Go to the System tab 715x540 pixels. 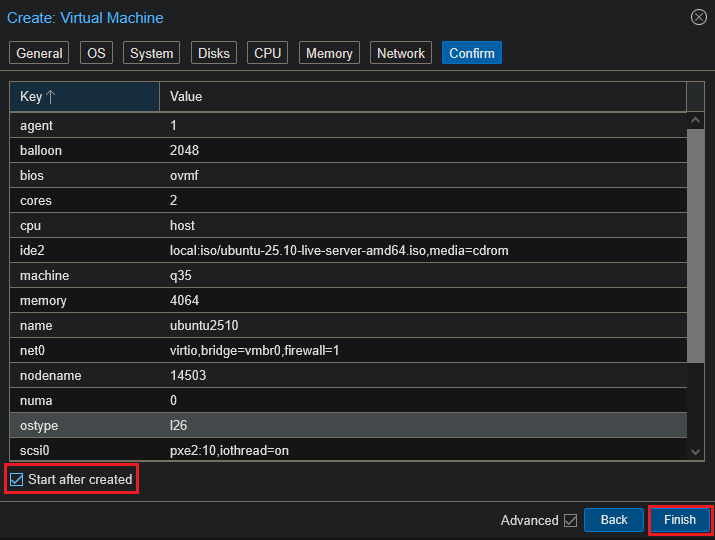pos(151,53)
